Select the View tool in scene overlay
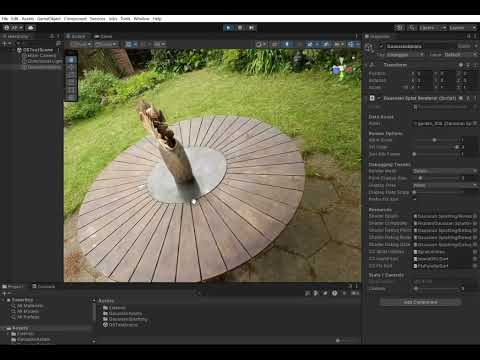This screenshot has width=480, height=360. 71,60
